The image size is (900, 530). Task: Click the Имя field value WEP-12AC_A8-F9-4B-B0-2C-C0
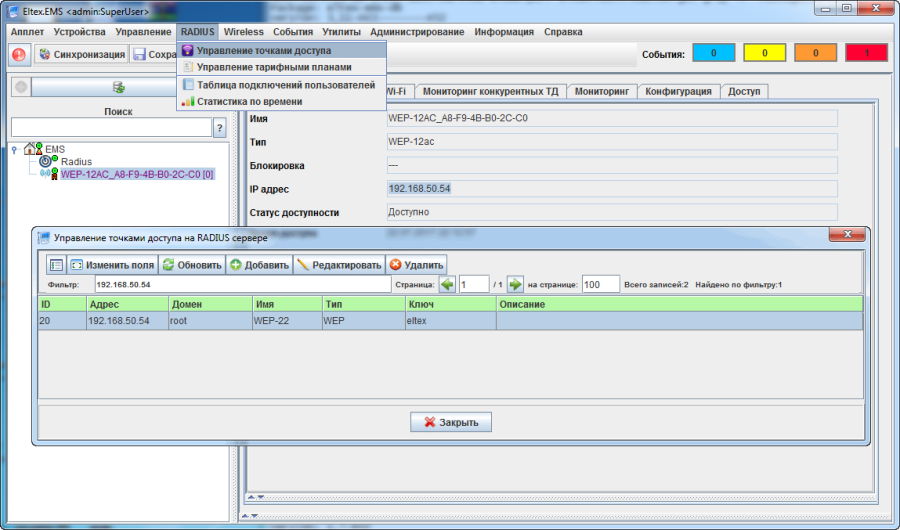click(612, 118)
